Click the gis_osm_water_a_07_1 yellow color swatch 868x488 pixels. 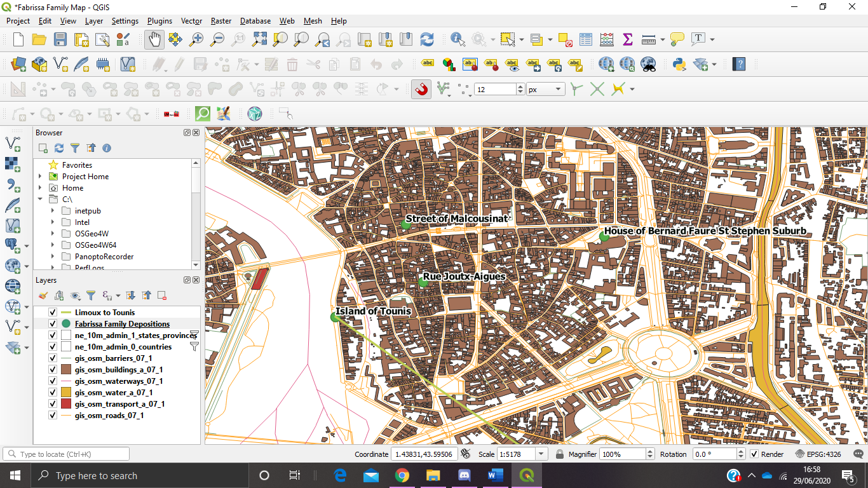click(x=66, y=393)
